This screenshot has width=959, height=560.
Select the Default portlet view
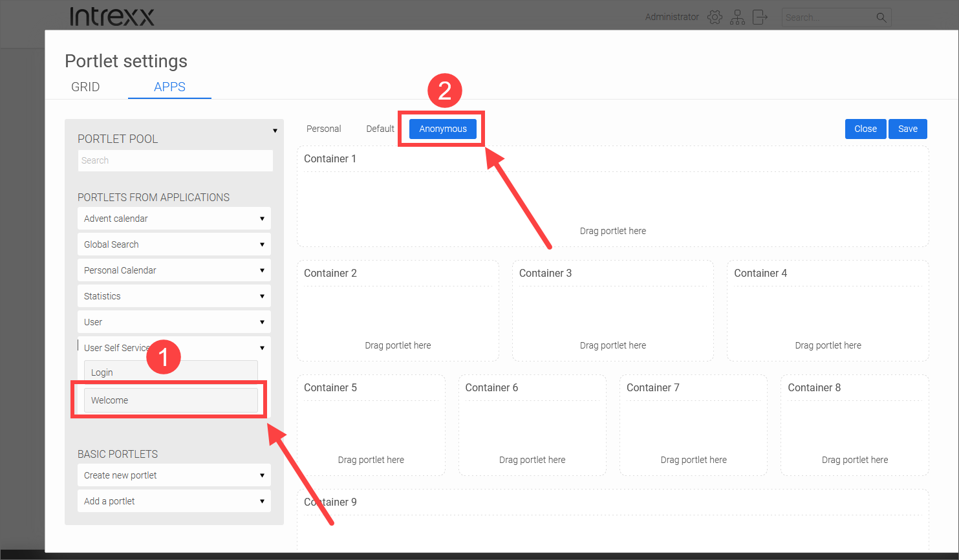pos(380,129)
